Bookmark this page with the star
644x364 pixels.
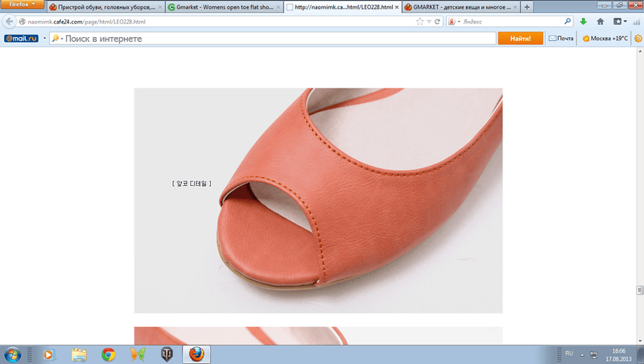coord(419,22)
